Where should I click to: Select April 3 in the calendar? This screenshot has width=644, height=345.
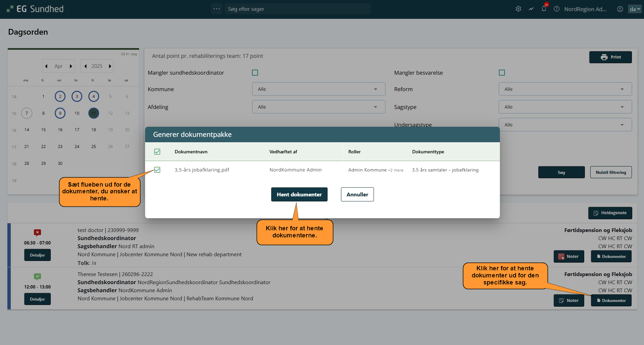click(77, 97)
